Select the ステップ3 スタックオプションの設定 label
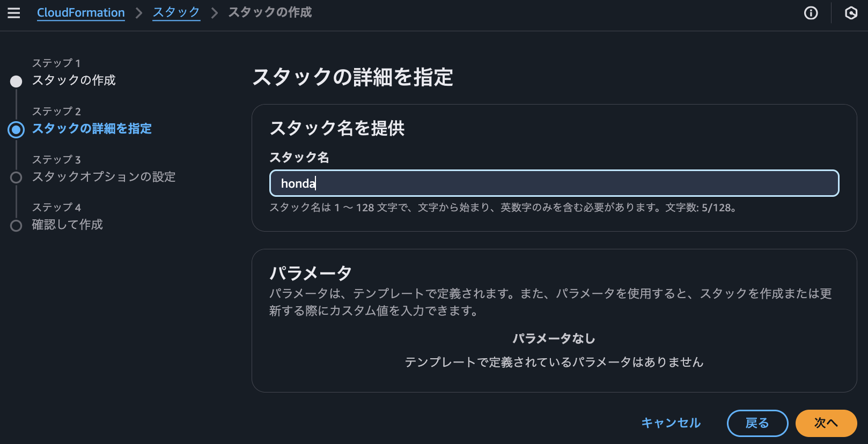868x444 pixels. (104, 177)
